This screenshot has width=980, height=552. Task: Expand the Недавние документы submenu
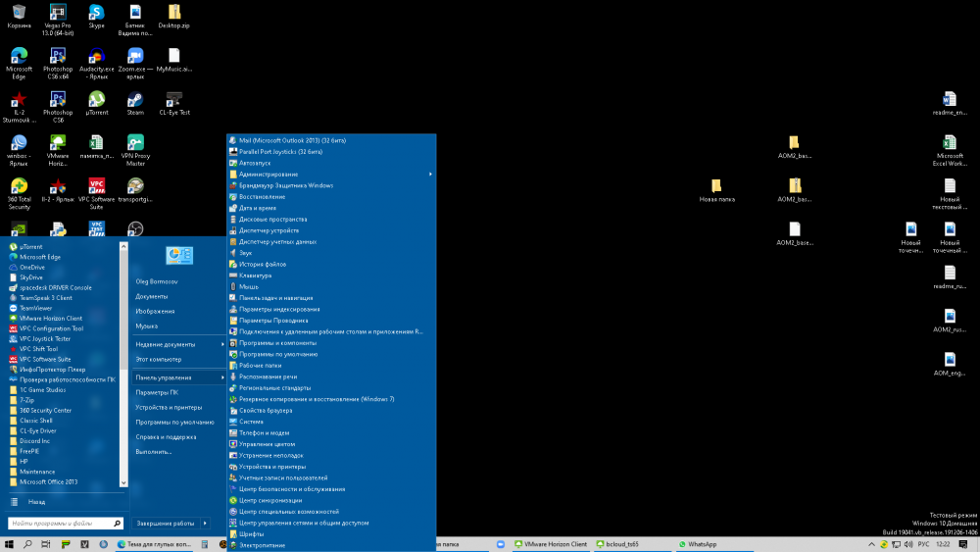(178, 344)
